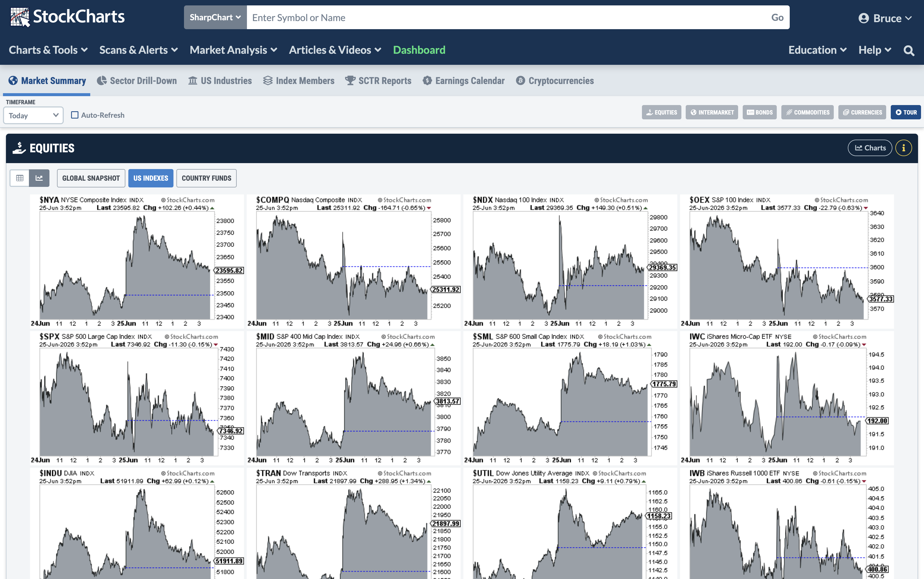Open the $NDX Nasdaq 100 chart
The height and width of the screenshot is (579, 924).
coord(570,261)
